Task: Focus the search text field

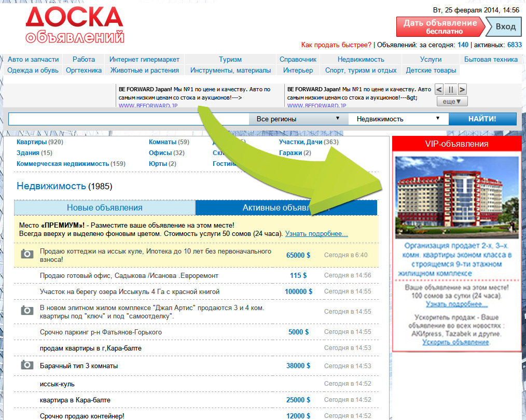Action: (x=129, y=119)
